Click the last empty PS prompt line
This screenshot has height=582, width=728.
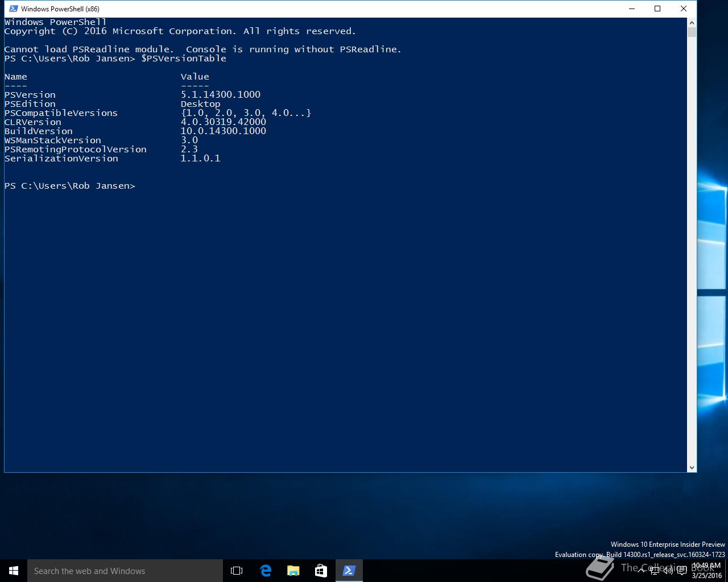click(x=70, y=186)
